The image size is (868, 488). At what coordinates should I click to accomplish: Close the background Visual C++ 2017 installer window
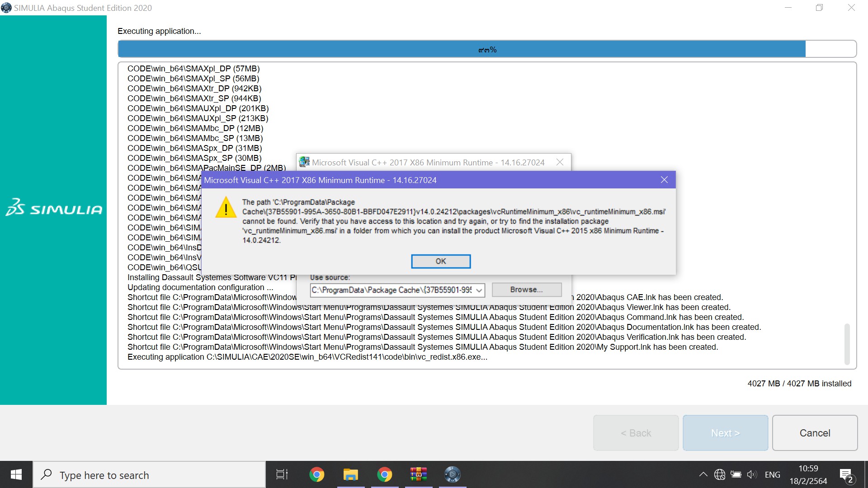click(560, 162)
